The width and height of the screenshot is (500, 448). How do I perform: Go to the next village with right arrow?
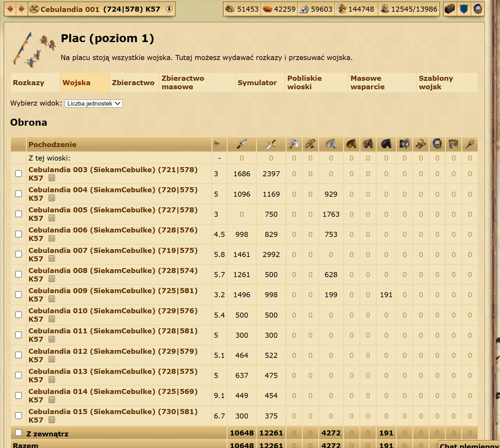point(21,9)
